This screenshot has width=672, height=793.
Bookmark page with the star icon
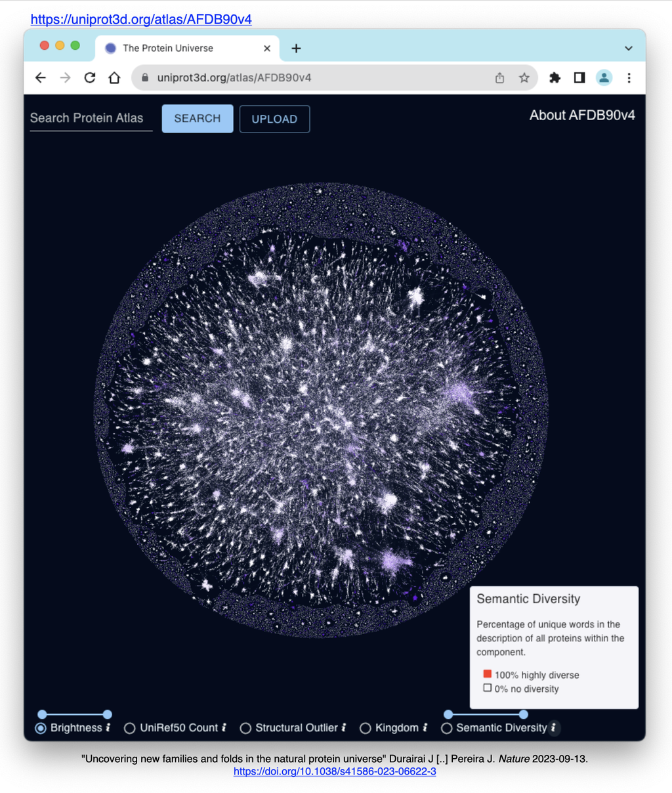524,77
